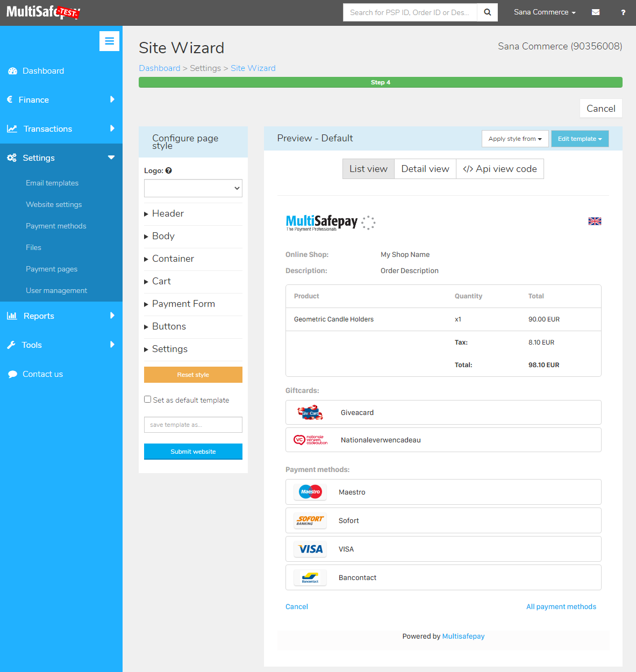Image resolution: width=636 pixels, height=672 pixels.
Task: Expand the Finance sidebar menu arrow
Action: pyautogui.click(x=112, y=99)
